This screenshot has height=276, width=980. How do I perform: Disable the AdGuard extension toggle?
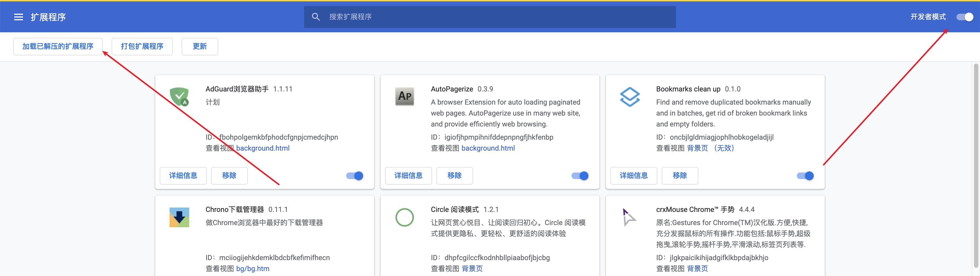(x=355, y=176)
